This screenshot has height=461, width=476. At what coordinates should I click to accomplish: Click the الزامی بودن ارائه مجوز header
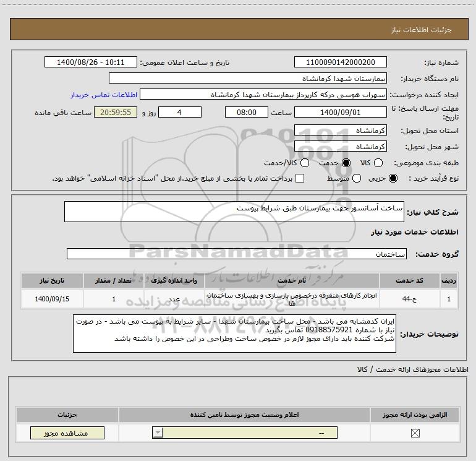pyautogui.click(x=415, y=415)
